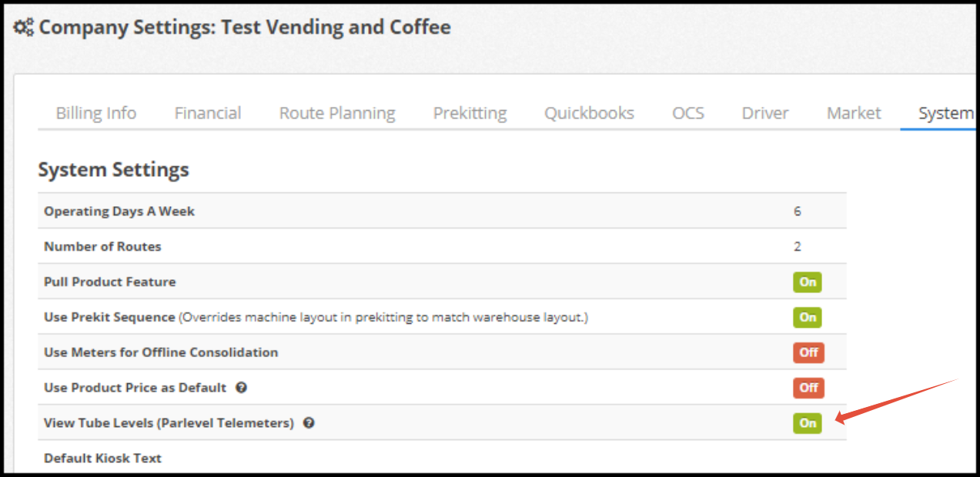
Task: Click the Number of Routes value
Action: pos(798,246)
